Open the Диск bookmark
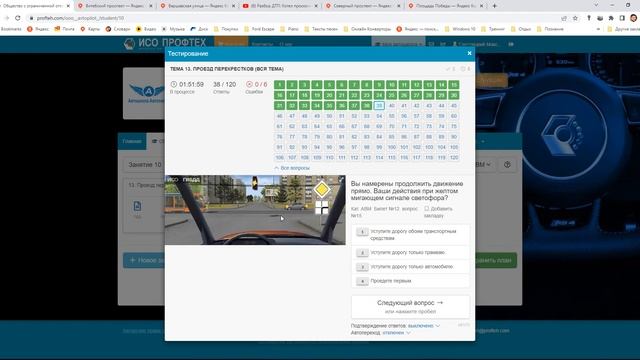This screenshot has height=360, width=640. click(199, 29)
